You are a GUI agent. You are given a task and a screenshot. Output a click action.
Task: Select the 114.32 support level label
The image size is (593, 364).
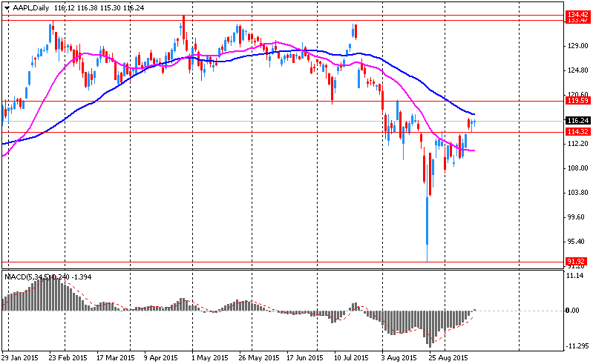pyautogui.click(x=577, y=131)
